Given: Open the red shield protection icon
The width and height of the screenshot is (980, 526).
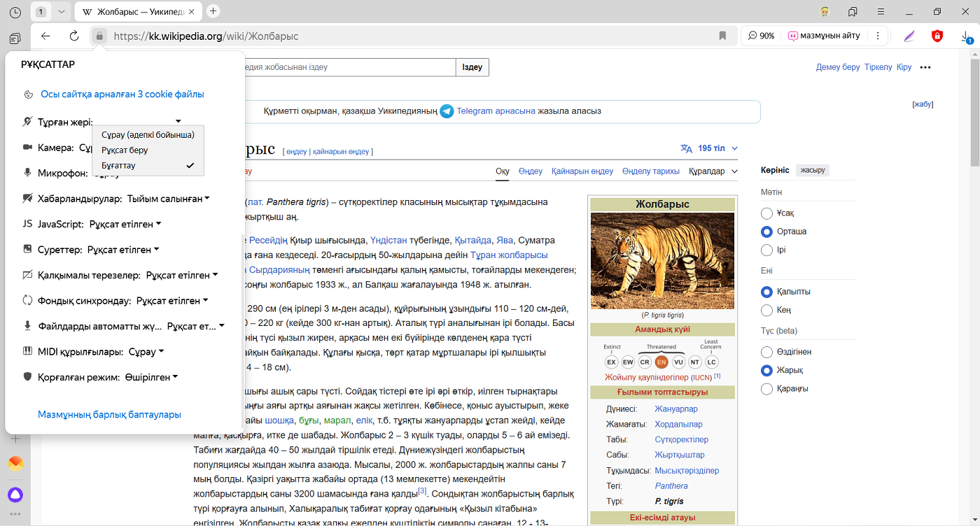Looking at the screenshot, I should tap(937, 36).
